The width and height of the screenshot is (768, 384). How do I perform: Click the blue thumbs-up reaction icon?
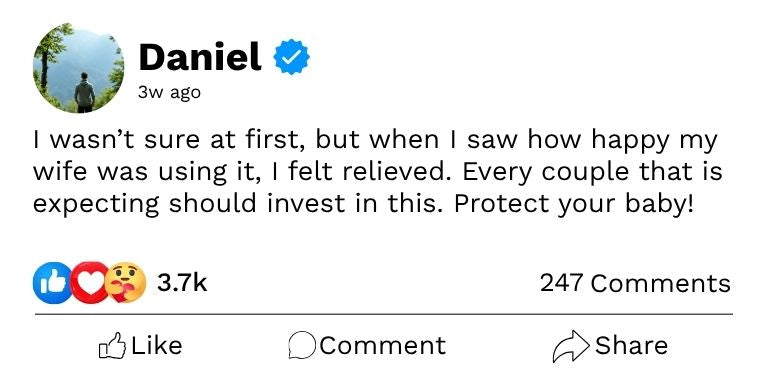coord(51,283)
